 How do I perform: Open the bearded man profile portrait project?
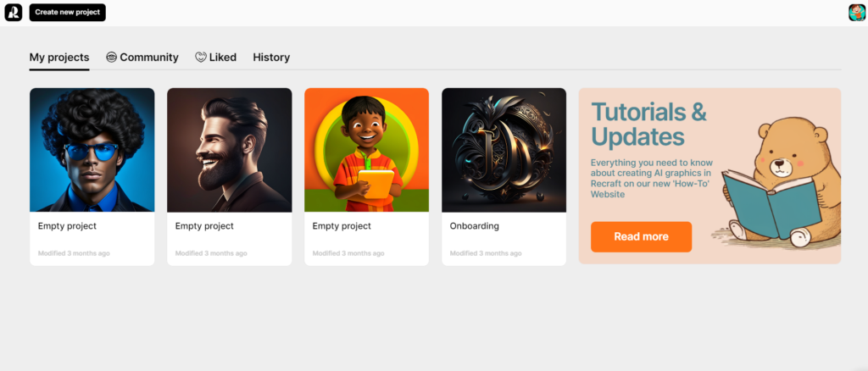click(x=229, y=150)
